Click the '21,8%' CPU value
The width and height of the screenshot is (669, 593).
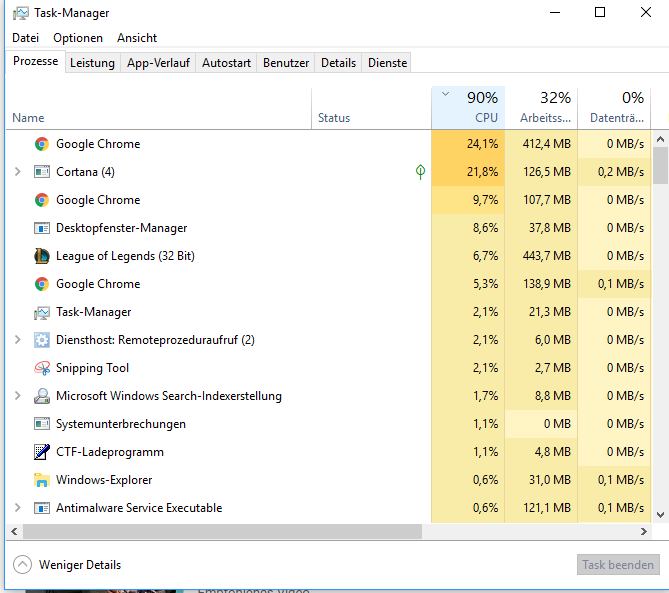483,172
